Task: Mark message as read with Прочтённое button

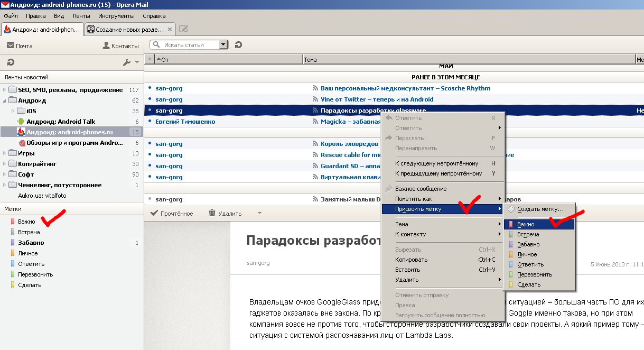Action: (x=172, y=214)
